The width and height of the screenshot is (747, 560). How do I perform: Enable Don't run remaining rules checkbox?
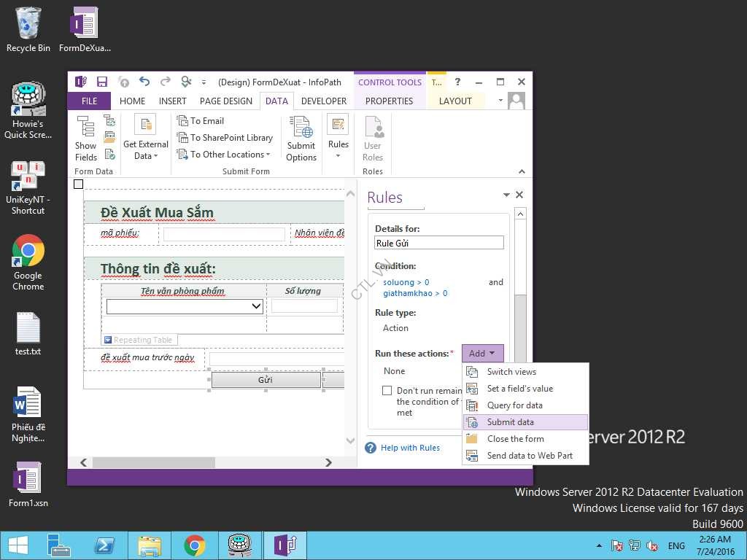click(387, 391)
